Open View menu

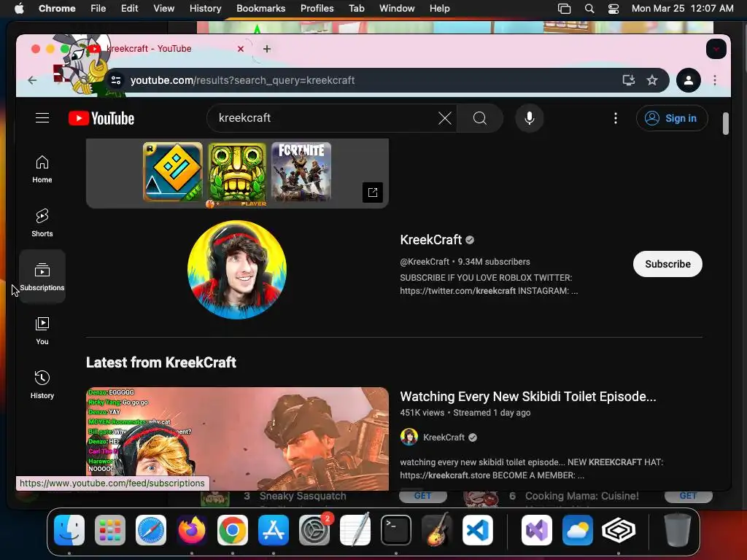(x=163, y=9)
